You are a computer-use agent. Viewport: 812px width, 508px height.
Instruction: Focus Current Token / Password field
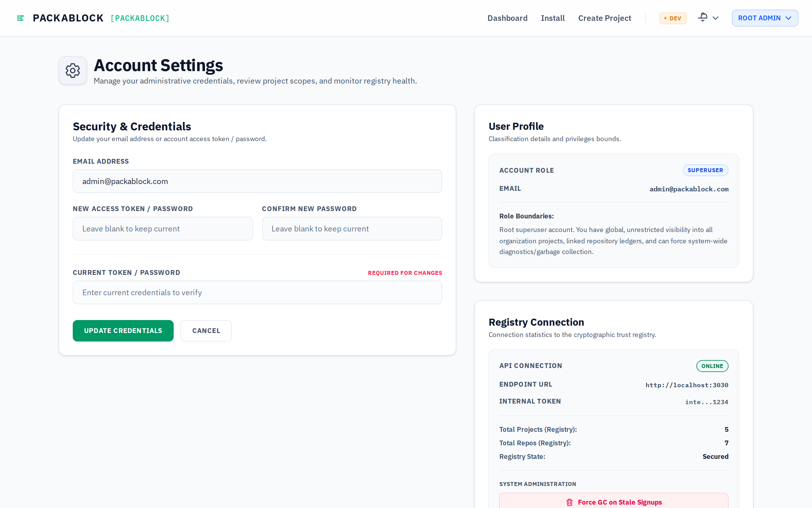(257, 293)
